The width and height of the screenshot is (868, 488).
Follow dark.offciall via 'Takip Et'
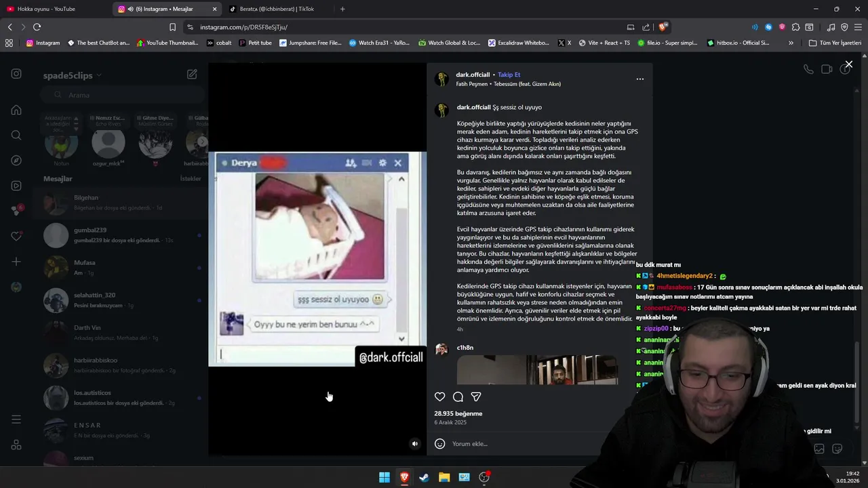point(509,75)
